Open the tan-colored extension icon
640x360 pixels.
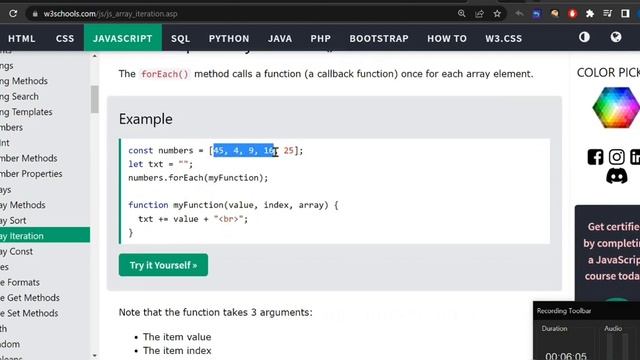[554, 13]
